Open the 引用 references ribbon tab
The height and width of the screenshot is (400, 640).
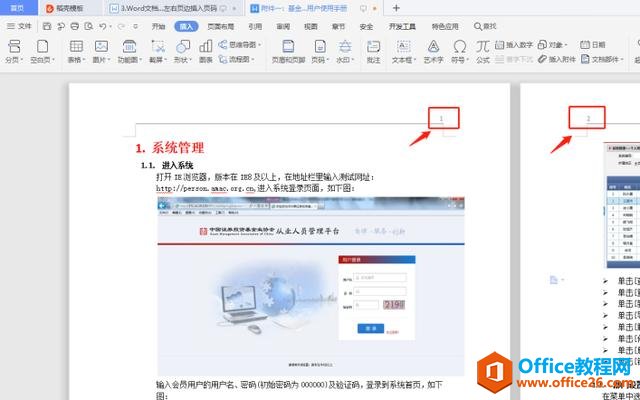[255, 27]
